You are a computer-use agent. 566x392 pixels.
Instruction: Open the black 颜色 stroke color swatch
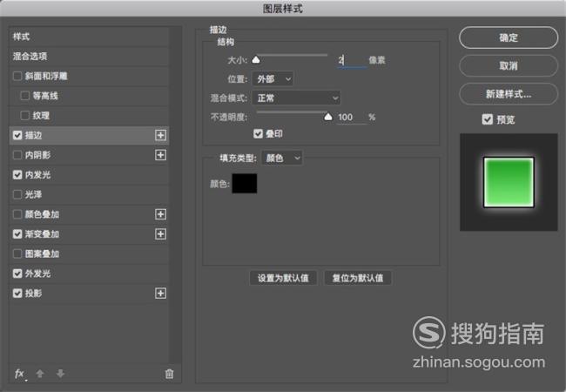(x=245, y=183)
